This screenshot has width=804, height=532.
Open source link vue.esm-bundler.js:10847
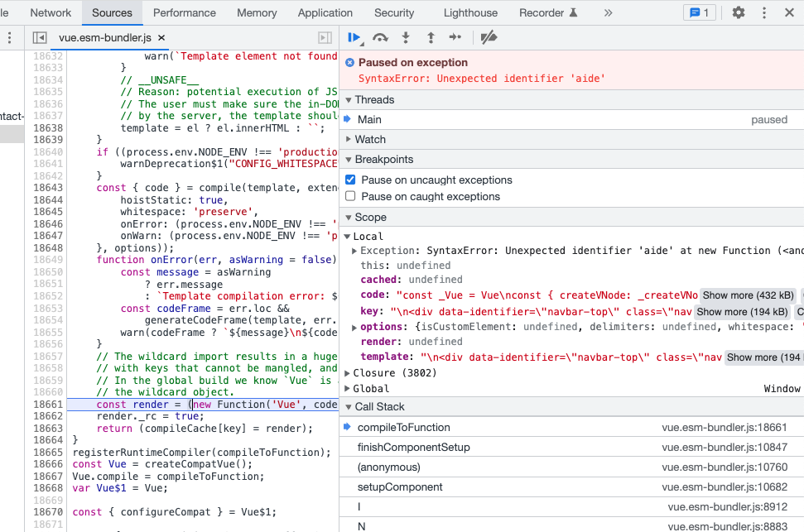click(724, 448)
